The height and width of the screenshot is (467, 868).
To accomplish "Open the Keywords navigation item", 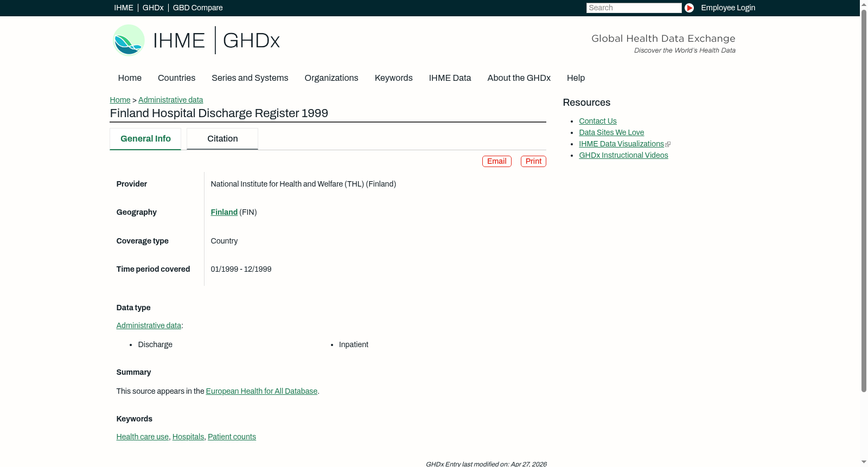I will (394, 78).
